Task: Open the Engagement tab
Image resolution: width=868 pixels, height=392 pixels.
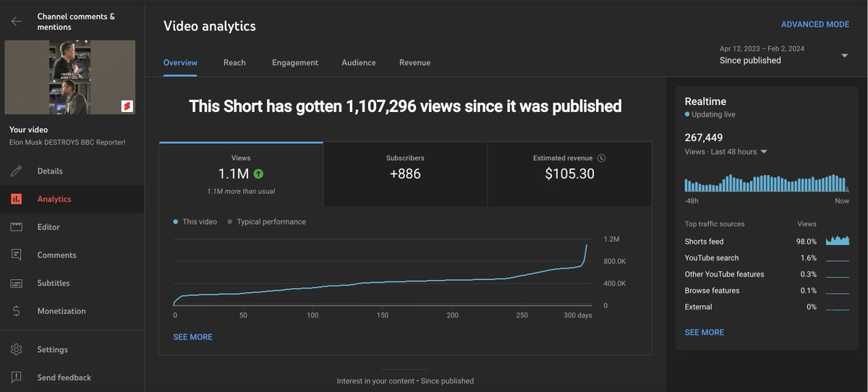Action: point(295,63)
